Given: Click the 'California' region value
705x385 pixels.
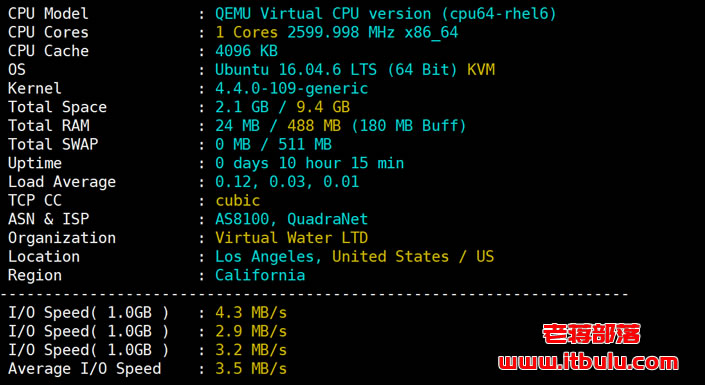Looking at the screenshot, I should (260, 275).
